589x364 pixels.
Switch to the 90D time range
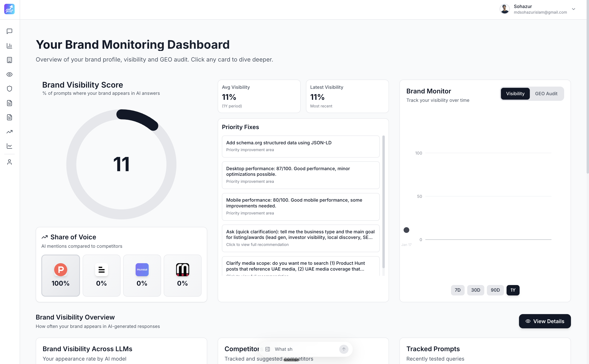tap(495, 290)
